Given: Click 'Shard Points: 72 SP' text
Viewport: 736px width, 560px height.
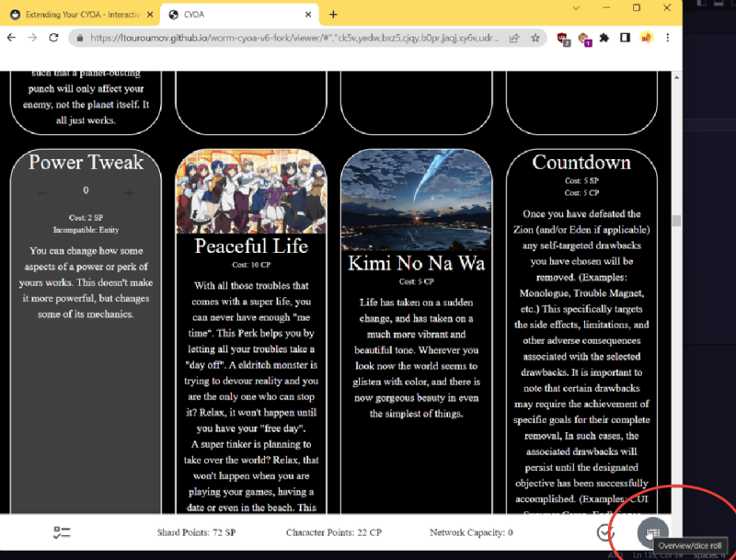Looking at the screenshot, I should pyautogui.click(x=196, y=532).
